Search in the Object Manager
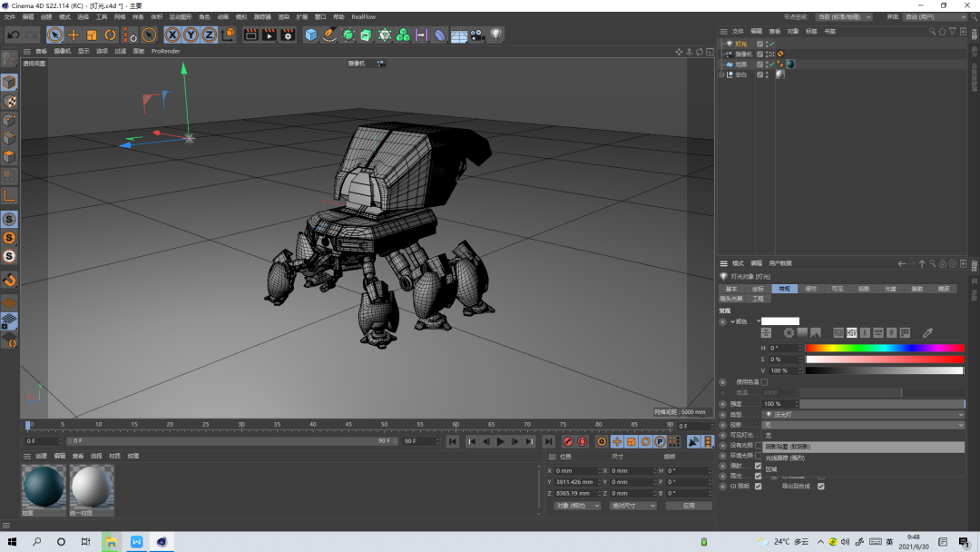Image resolution: width=980 pixels, height=552 pixels. tap(932, 31)
